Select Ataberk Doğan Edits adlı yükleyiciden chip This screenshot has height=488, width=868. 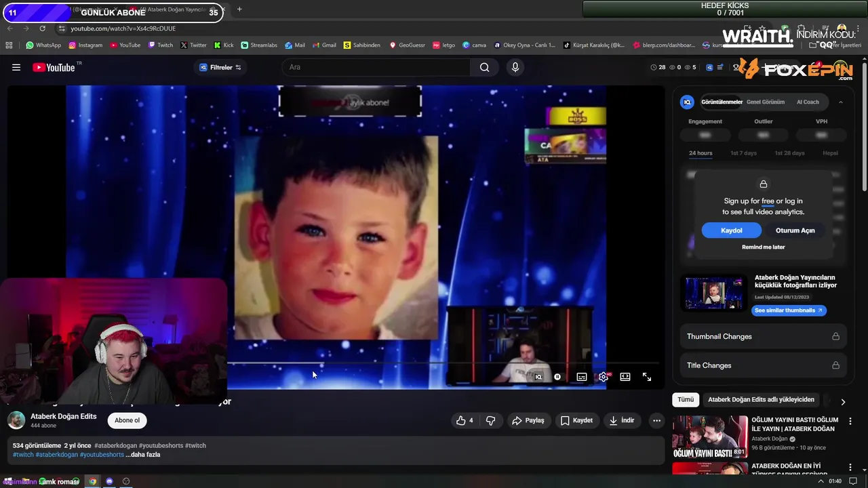761,400
